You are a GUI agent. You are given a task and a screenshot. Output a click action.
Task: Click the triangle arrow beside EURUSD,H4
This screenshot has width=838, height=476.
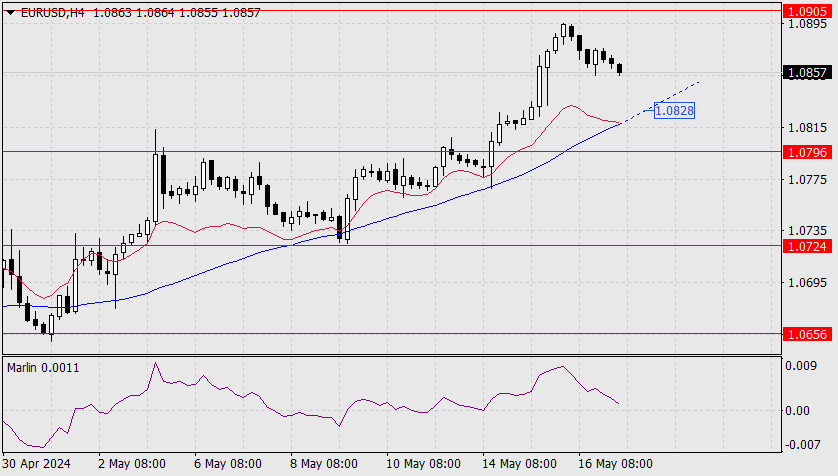point(10,13)
